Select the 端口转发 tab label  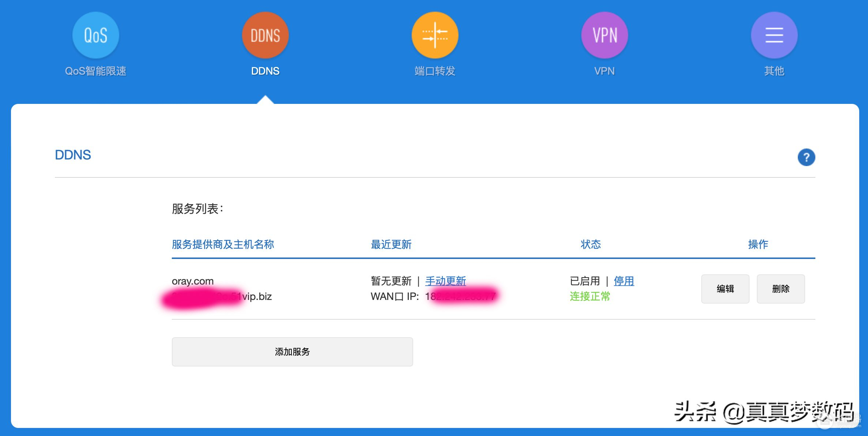pyautogui.click(x=435, y=71)
